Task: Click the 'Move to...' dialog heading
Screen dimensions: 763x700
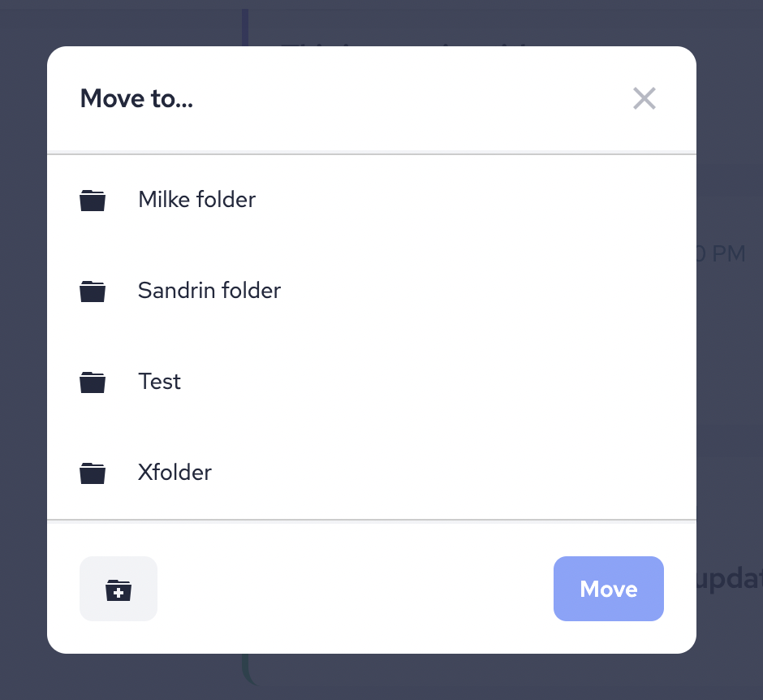Action: pyautogui.click(x=136, y=99)
